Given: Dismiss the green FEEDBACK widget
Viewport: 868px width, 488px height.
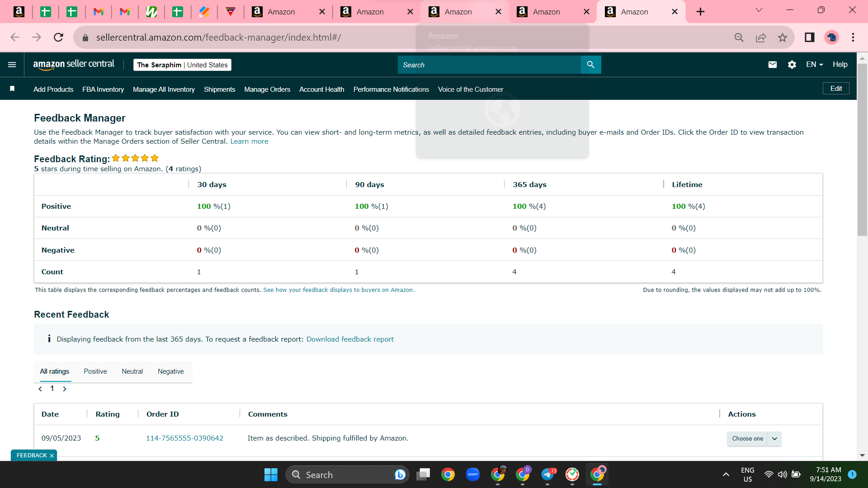Looking at the screenshot, I should [x=52, y=455].
